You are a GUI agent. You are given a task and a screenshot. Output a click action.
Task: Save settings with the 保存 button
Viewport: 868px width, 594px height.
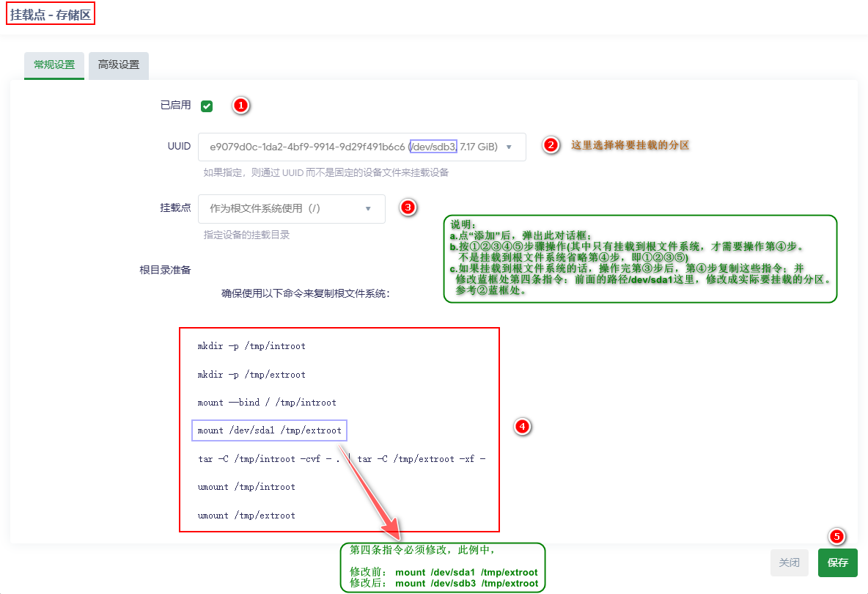[x=837, y=563]
